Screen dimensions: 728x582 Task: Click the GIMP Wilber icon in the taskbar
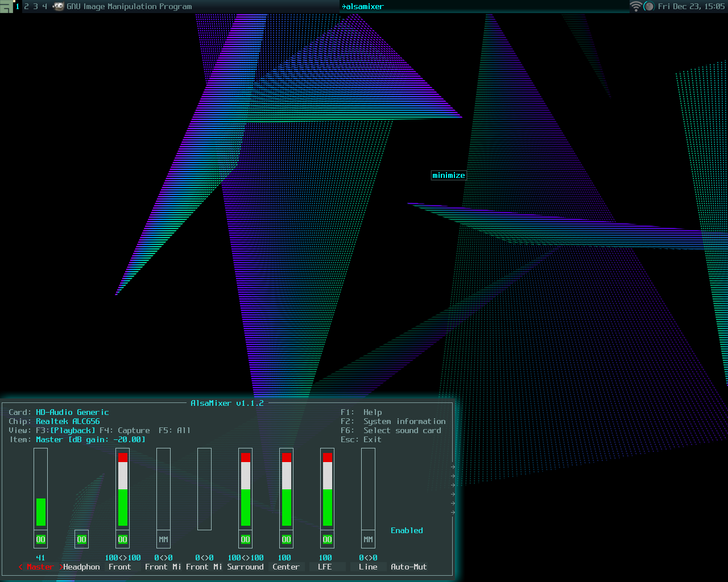[59, 7]
